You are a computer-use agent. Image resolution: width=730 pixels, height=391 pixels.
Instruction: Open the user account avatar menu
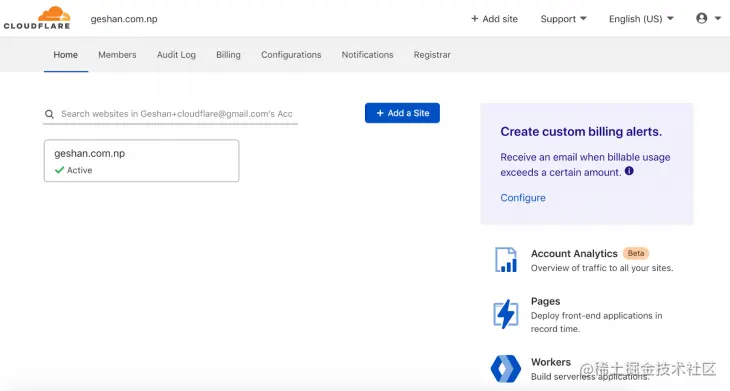(x=702, y=18)
